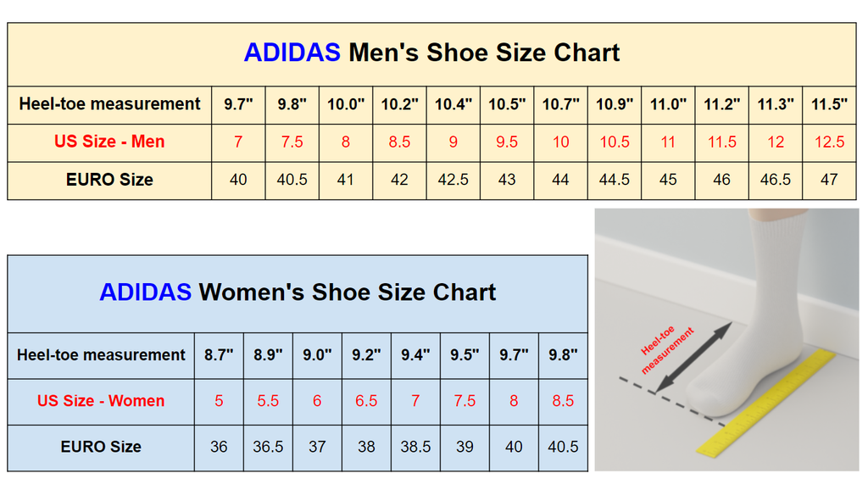Select the men's EURO size 47 cell

[829, 180]
